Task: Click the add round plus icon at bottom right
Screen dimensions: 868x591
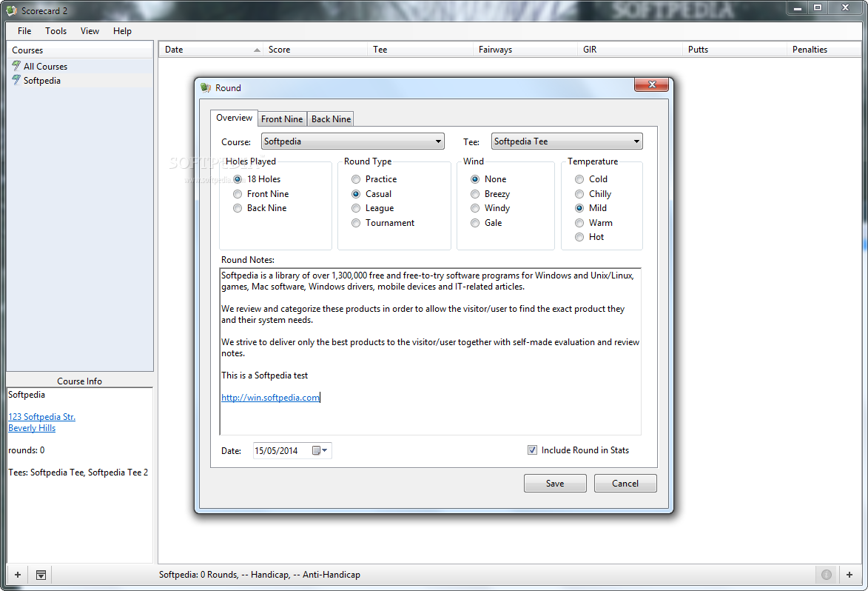Action: click(x=850, y=575)
